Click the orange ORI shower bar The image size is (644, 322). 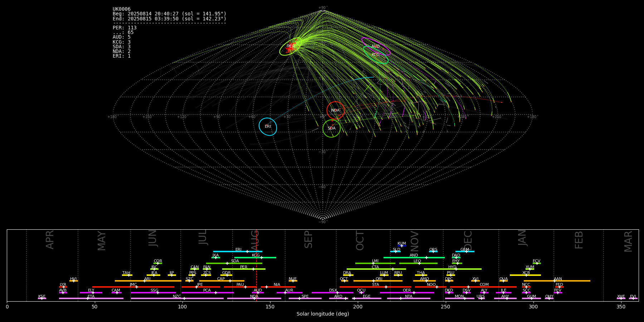[378, 281]
